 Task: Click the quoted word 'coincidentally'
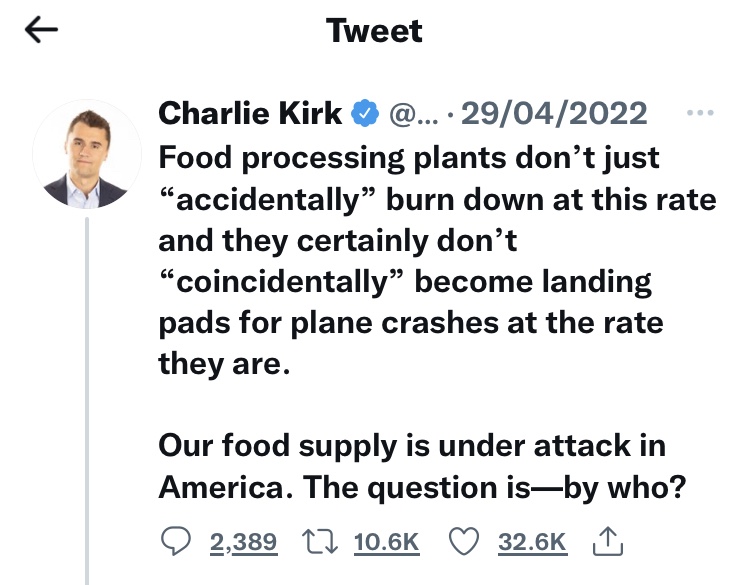pyautogui.click(x=280, y=282)
